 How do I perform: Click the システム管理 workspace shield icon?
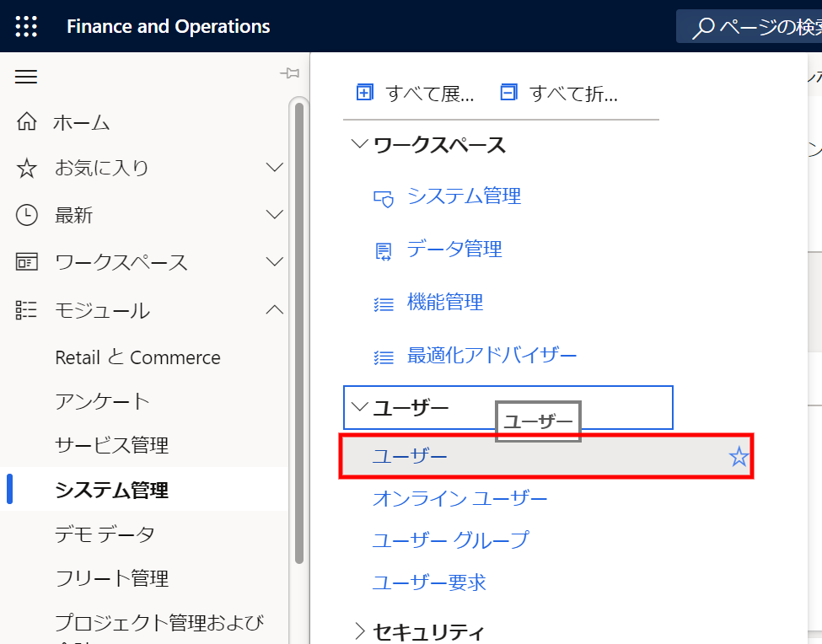384,199
